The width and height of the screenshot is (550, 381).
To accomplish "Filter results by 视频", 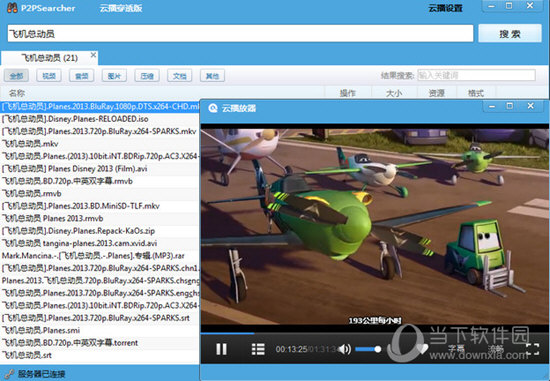I will [49, 76].
